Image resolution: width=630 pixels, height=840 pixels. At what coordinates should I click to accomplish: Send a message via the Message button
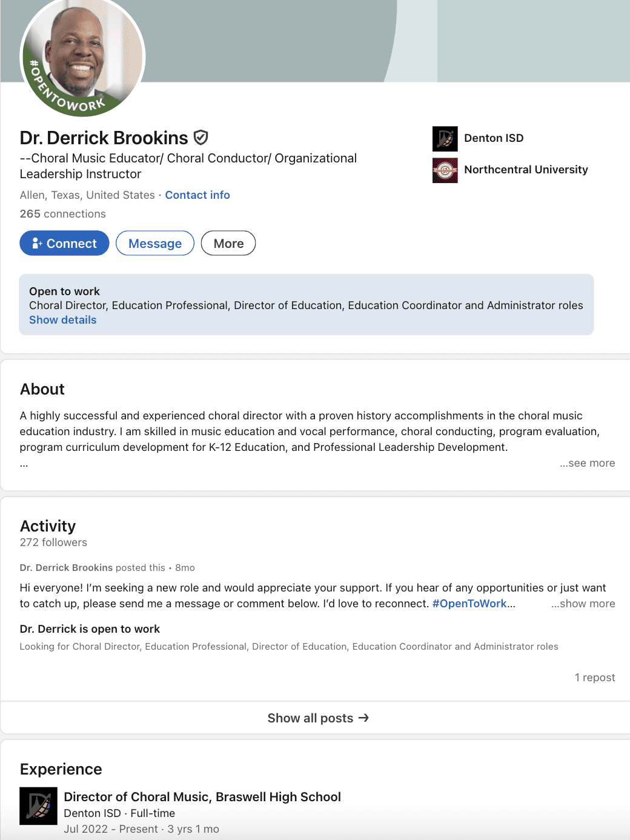coord(155,243)
